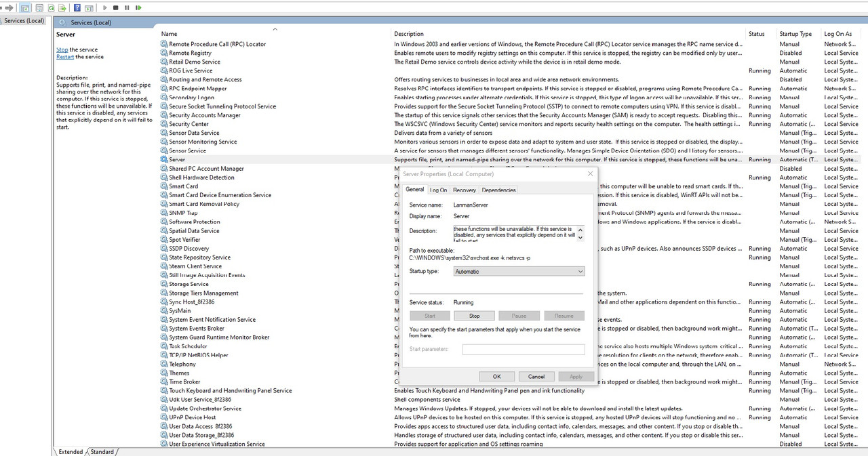Screen dimensions: 868x456
Task: Click the Forward arrow in the toolbar
Action: (9, 7)
